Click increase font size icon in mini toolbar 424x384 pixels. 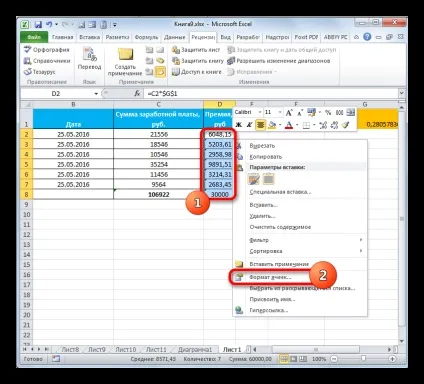[x=289, y=112]
